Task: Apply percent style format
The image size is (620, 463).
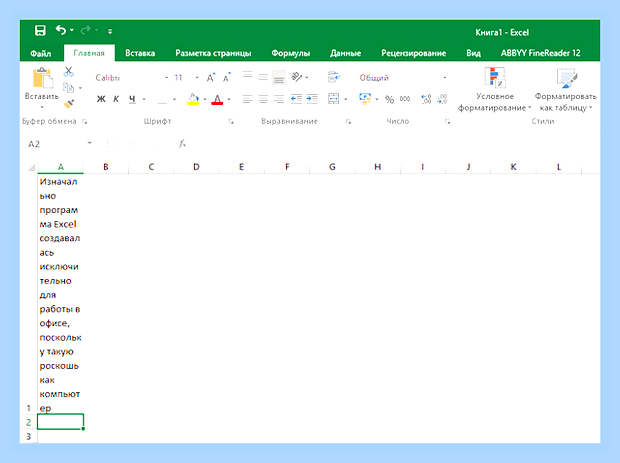Action: (389, 99)
